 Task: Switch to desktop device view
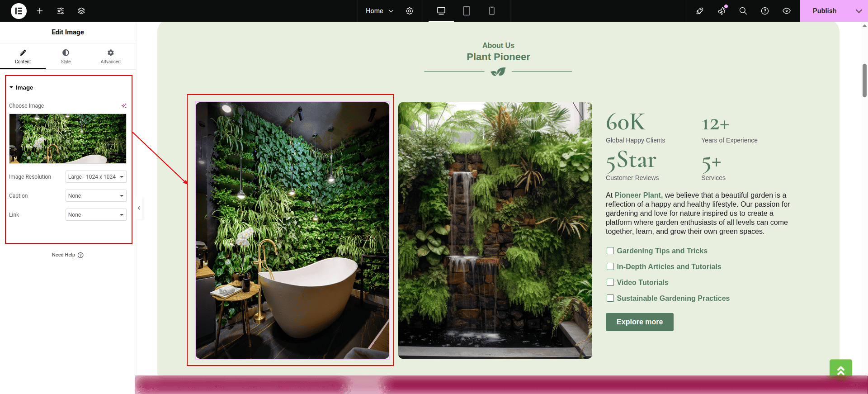click(x=441, y=11)
